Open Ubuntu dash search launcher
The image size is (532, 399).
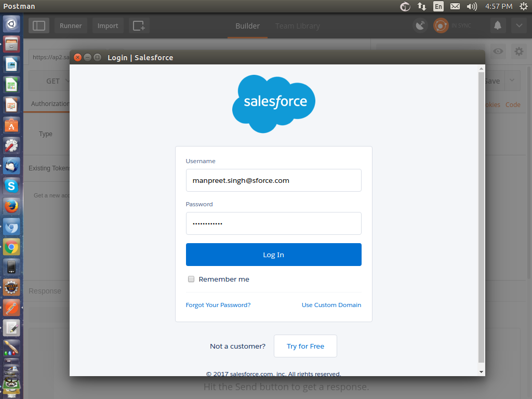(11, 24)
